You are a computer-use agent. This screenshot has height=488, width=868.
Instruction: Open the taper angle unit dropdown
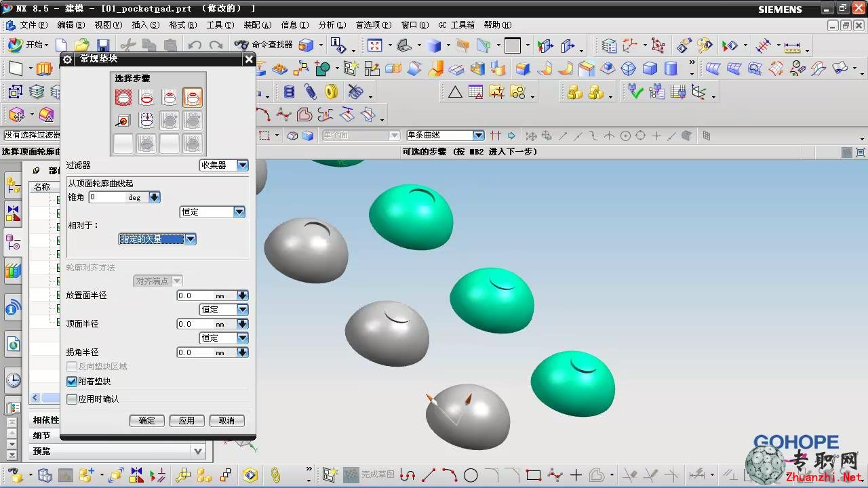154,197
